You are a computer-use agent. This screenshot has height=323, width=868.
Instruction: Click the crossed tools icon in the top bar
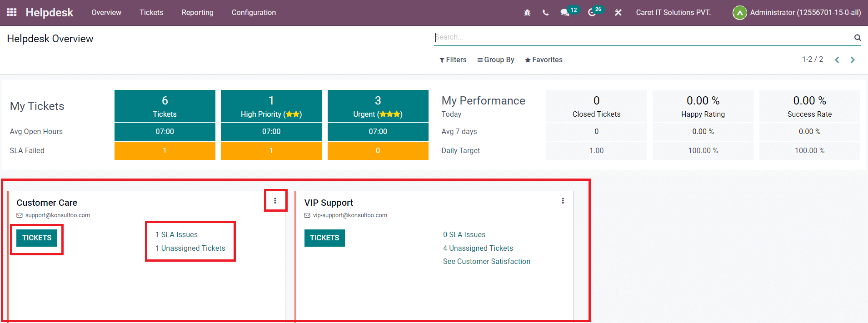click(x=618, y=13)
